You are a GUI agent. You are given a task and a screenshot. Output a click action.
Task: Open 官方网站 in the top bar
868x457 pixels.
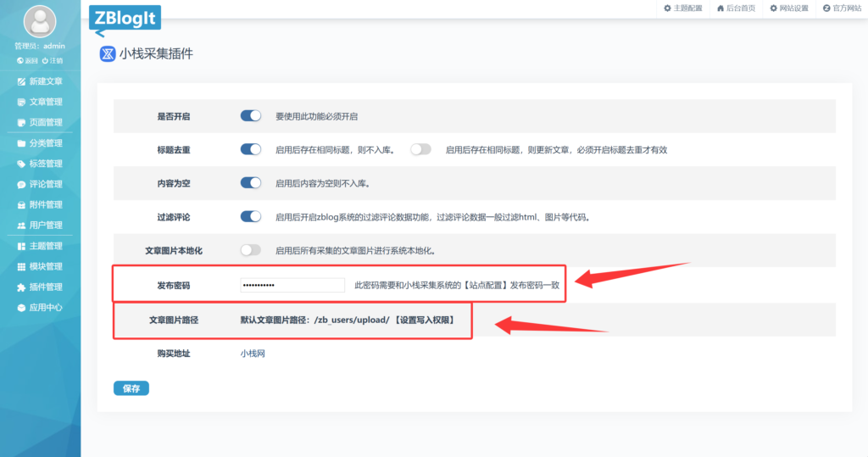click(x=842, y=8)
